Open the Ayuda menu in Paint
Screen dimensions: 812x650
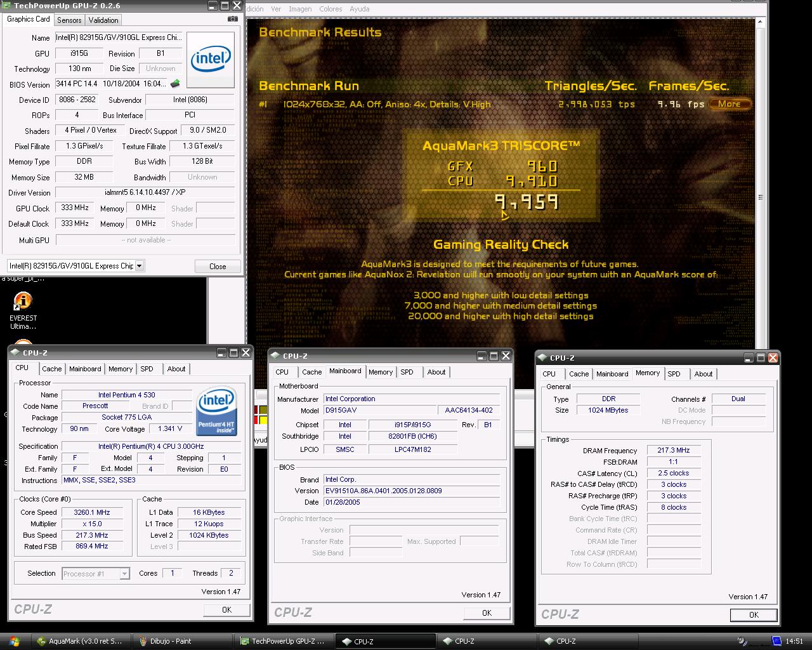[359, 9]
